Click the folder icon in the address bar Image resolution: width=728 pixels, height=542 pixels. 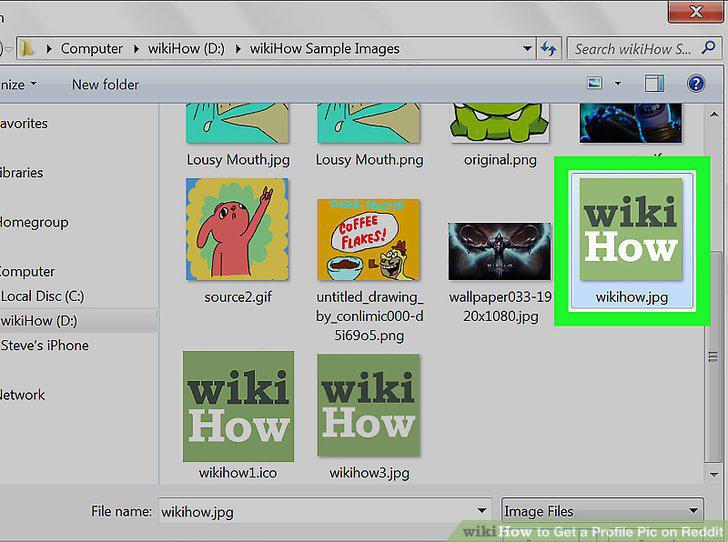[27, 48]
